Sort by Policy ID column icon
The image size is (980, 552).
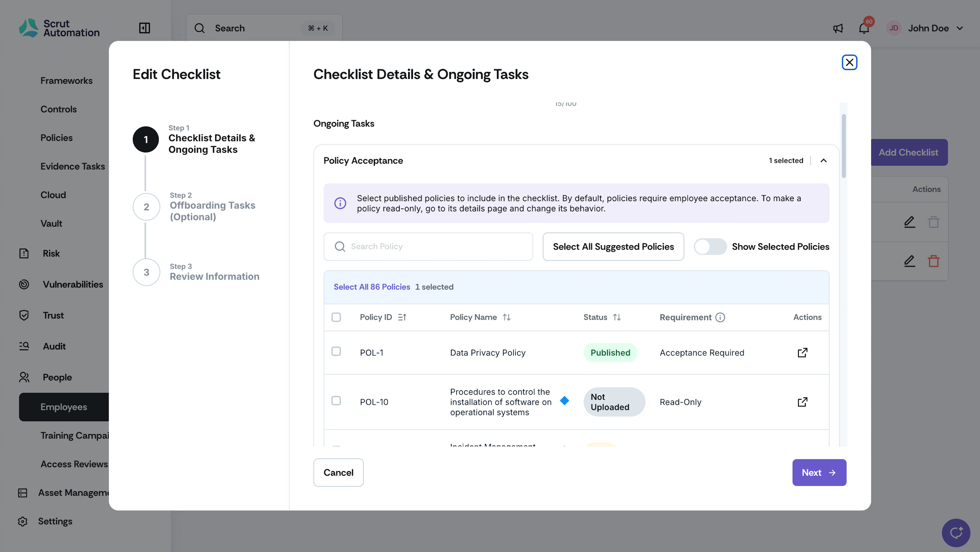[402, 317]
